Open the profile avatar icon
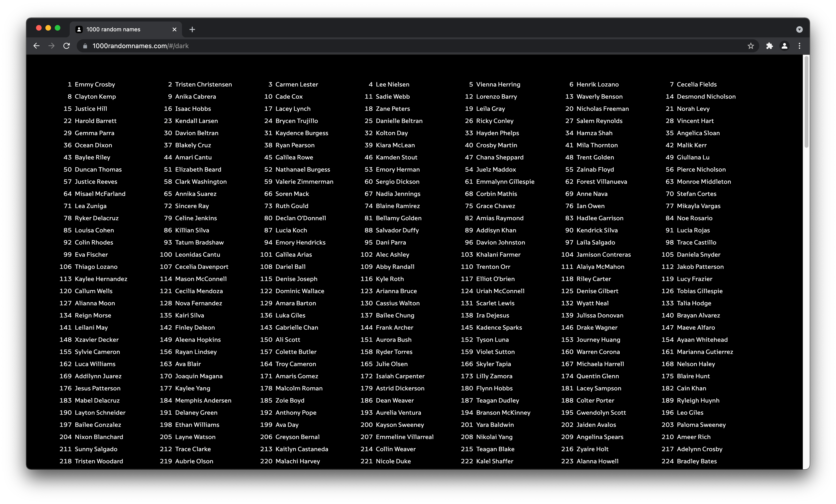This screenshot has width=836, height=504. click(x=785, y=46)
